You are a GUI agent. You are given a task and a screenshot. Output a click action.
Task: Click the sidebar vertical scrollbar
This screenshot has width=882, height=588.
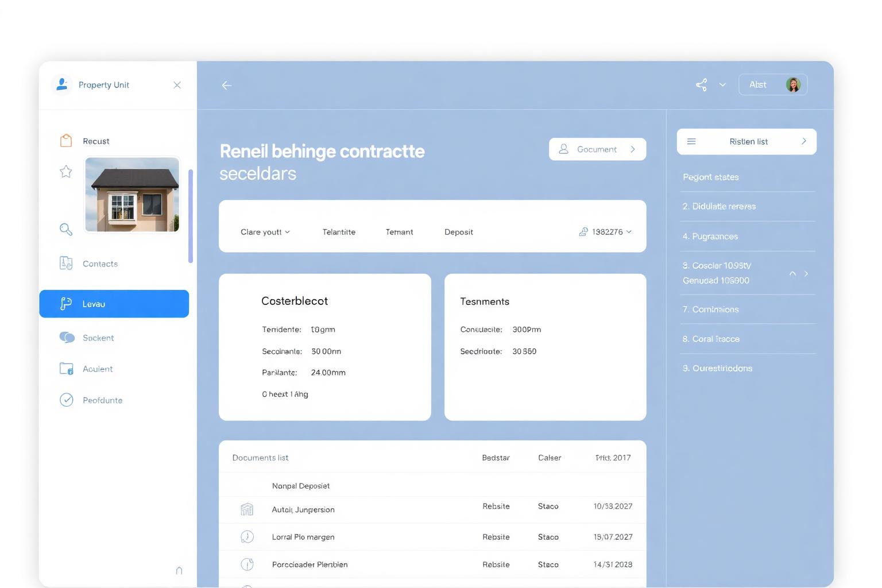(191, 216)
